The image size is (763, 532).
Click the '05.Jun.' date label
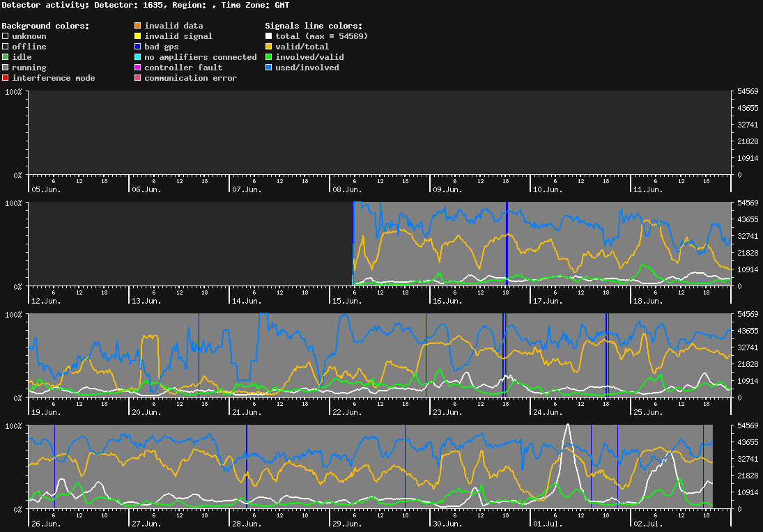click(x=46, y=189)
